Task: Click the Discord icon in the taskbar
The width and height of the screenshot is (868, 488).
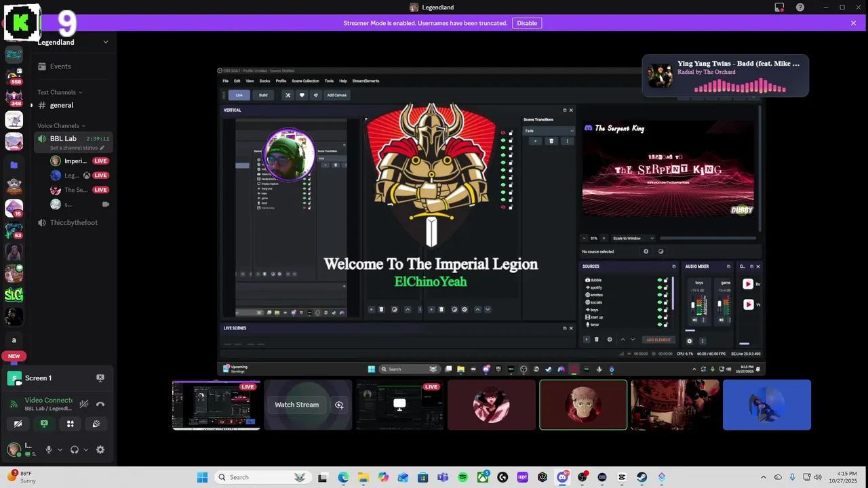Action: click(x=562, y=477)
